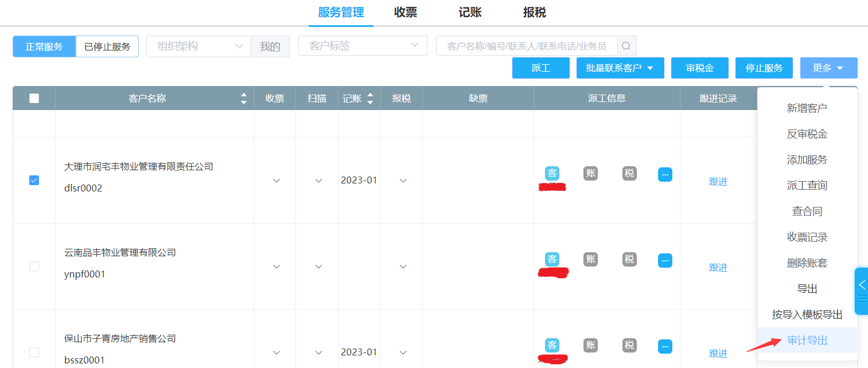Switch to the 记账 tab

470,13
